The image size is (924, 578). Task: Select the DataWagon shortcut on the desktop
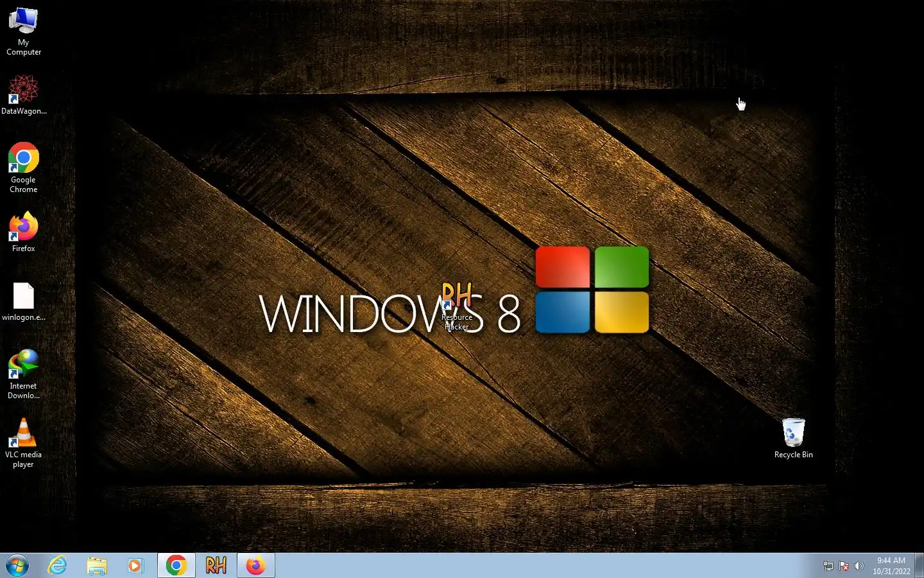point(24,94)
